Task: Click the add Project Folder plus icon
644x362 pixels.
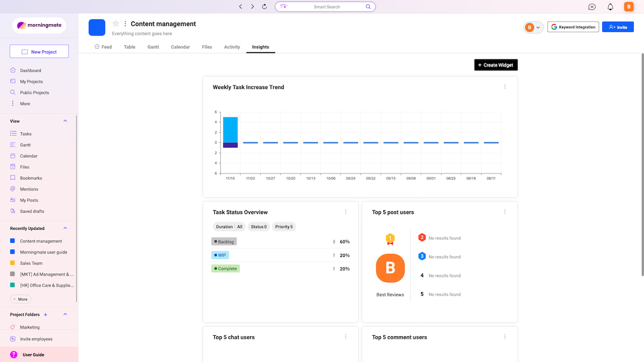Action: point(46,315)
